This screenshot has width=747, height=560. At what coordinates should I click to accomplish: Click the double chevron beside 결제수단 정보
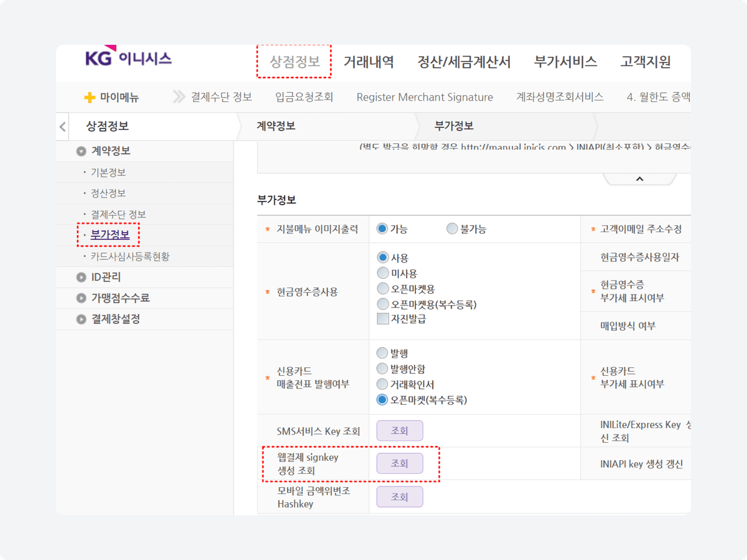click(x=179, y=97)
